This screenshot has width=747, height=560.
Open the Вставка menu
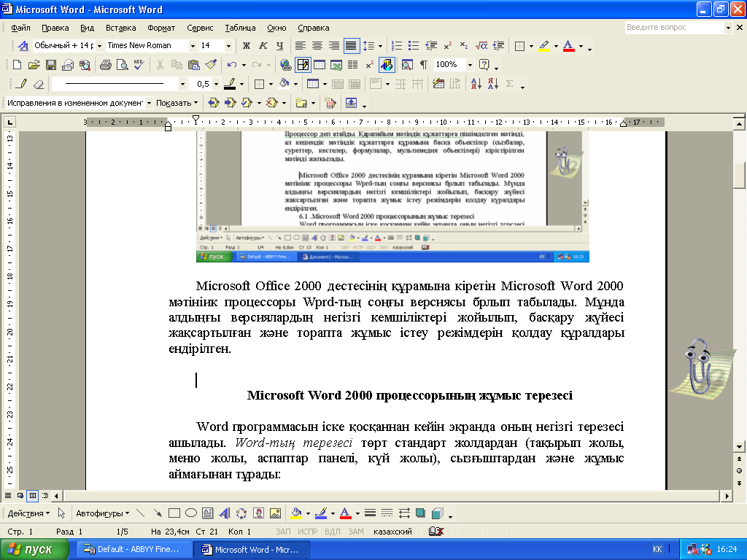pos(120,28)
